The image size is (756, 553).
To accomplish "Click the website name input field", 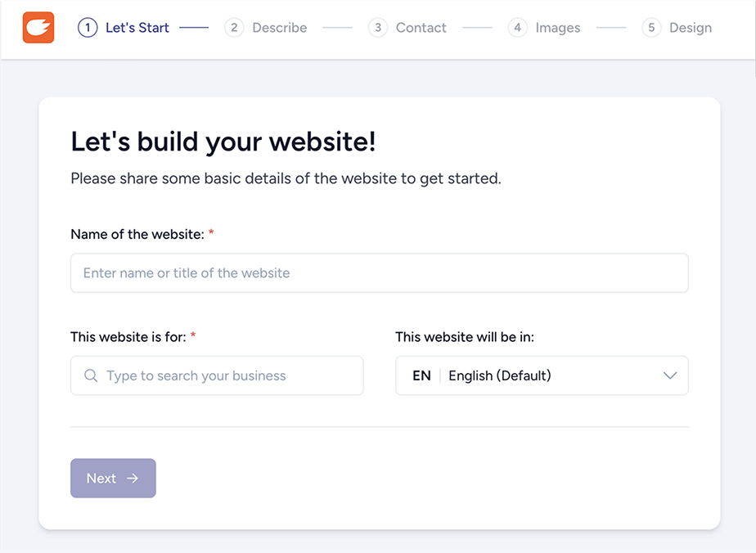I will point(379,272).
